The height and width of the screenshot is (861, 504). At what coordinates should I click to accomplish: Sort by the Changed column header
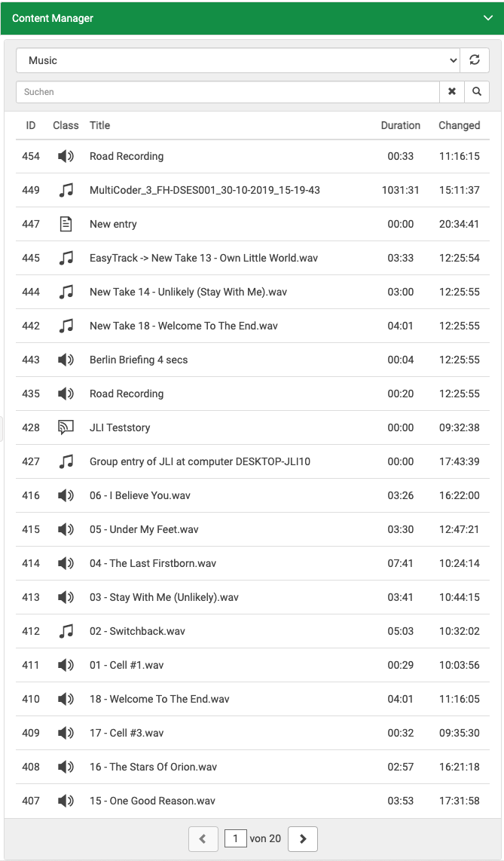(459, 125)
